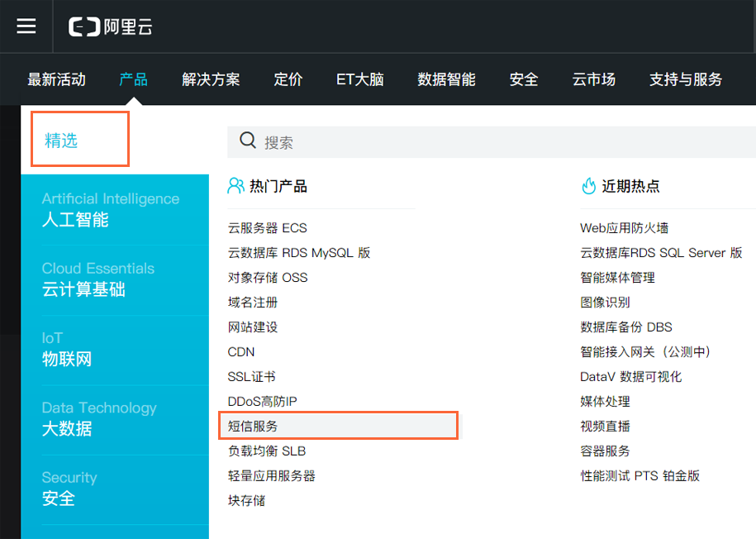Screen dimensions: 756x539
Task: Open 媒体处理 link
Action: pos(605,402)
